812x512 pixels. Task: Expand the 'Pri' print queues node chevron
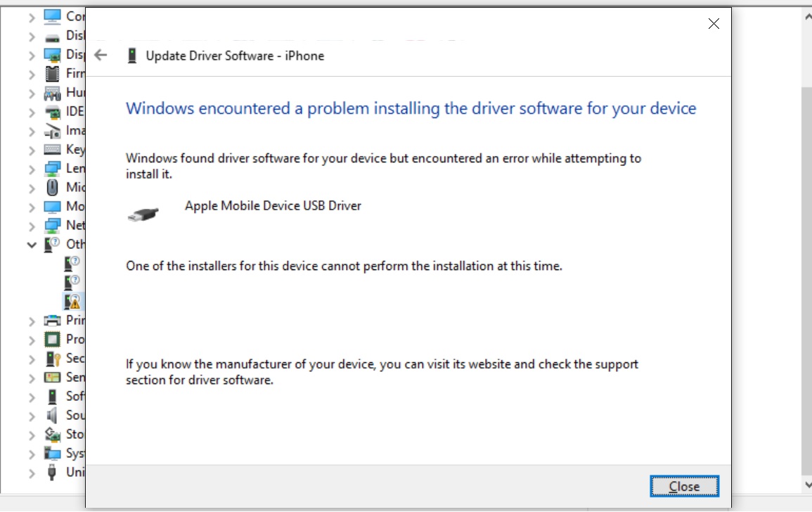[32, 321]
